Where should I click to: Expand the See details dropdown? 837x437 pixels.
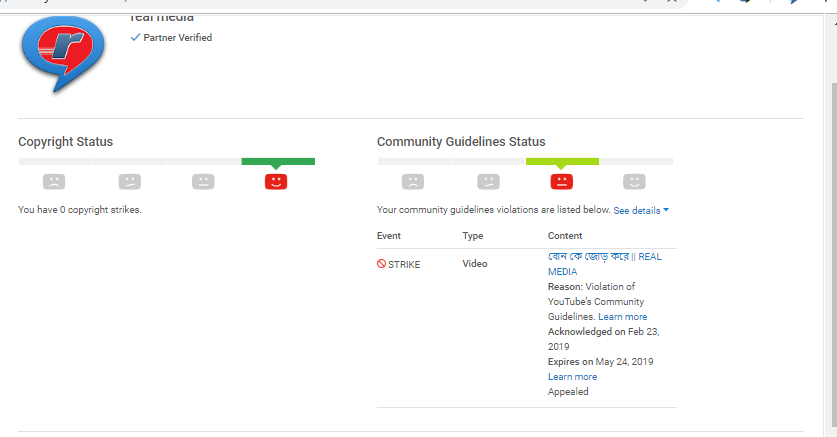click(641, 210)
